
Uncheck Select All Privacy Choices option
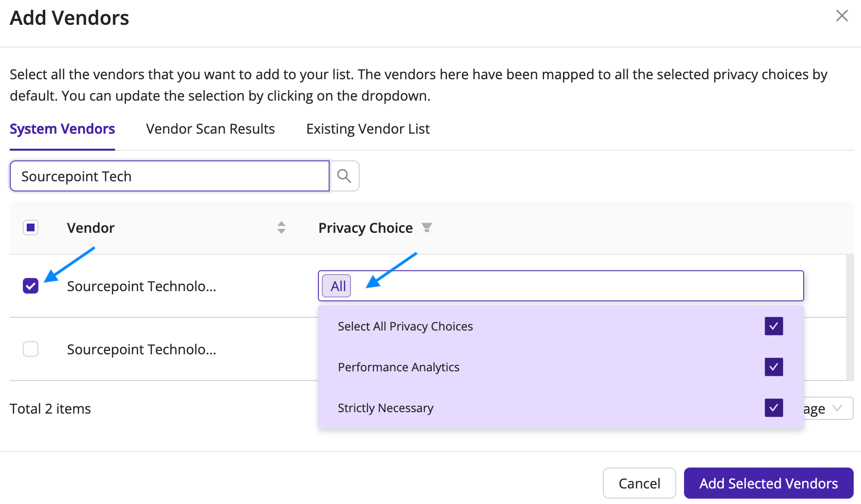[x=774, y=326]
